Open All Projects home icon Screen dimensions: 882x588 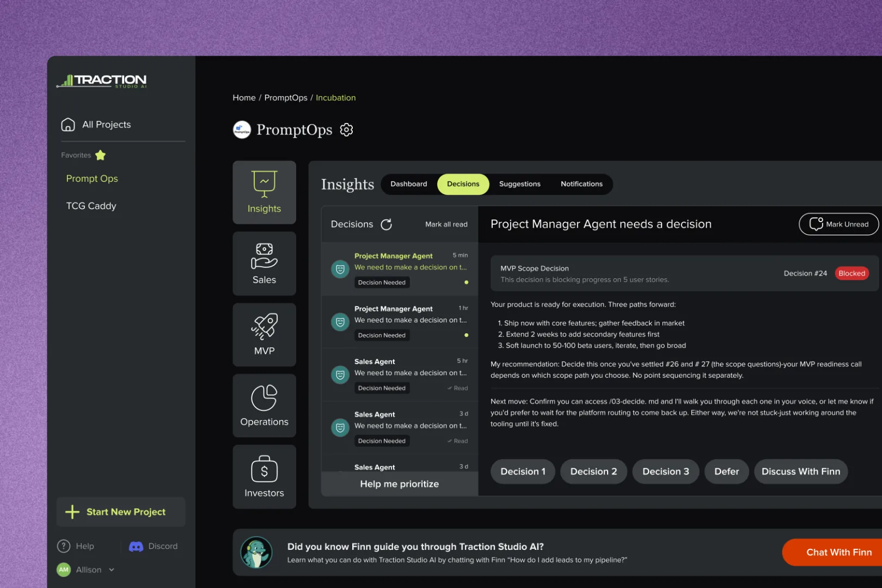(68, 125)
